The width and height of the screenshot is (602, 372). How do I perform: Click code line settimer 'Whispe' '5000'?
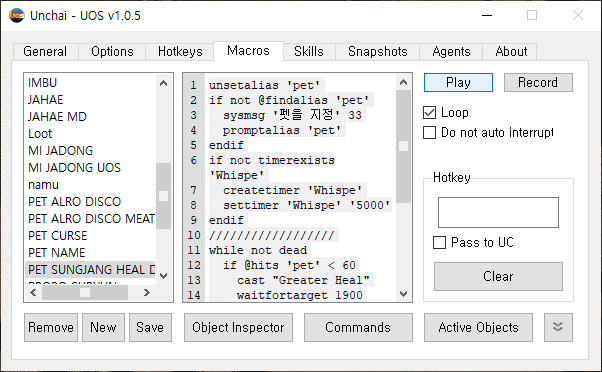point(306,205)
